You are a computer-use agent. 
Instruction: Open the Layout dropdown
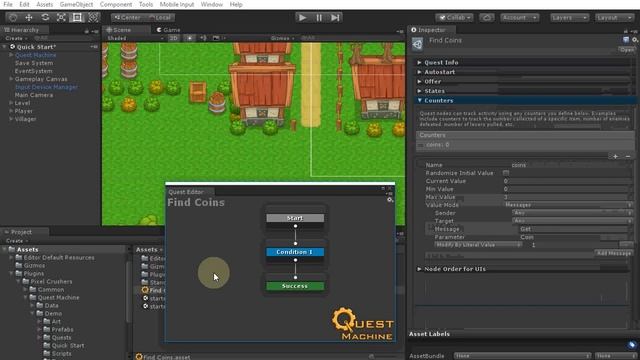(x=614, y=18)
